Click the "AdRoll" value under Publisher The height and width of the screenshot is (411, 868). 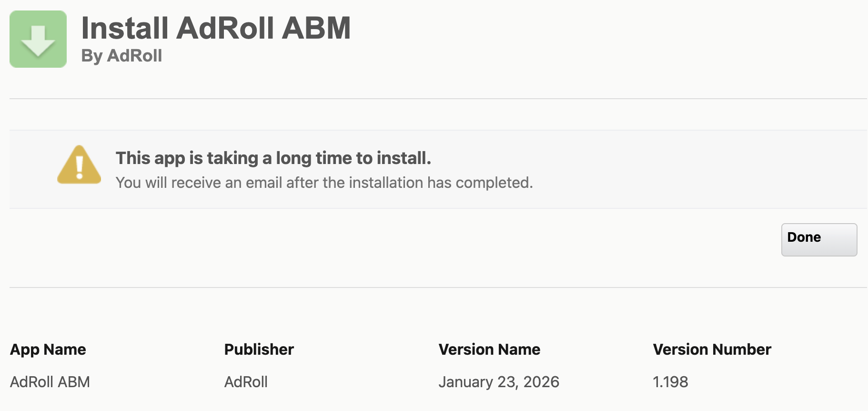(x=246, y=382)
